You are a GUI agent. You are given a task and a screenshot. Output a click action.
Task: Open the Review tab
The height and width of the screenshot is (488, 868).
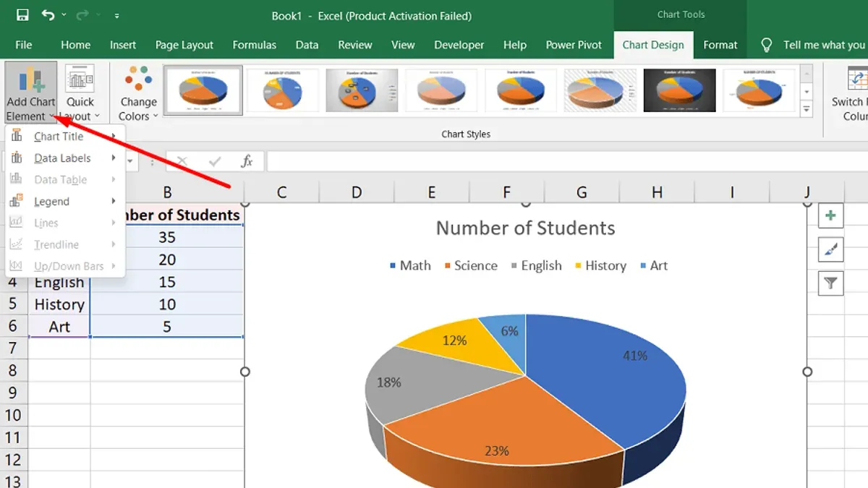pyautogui.click(x=355, y=45)
